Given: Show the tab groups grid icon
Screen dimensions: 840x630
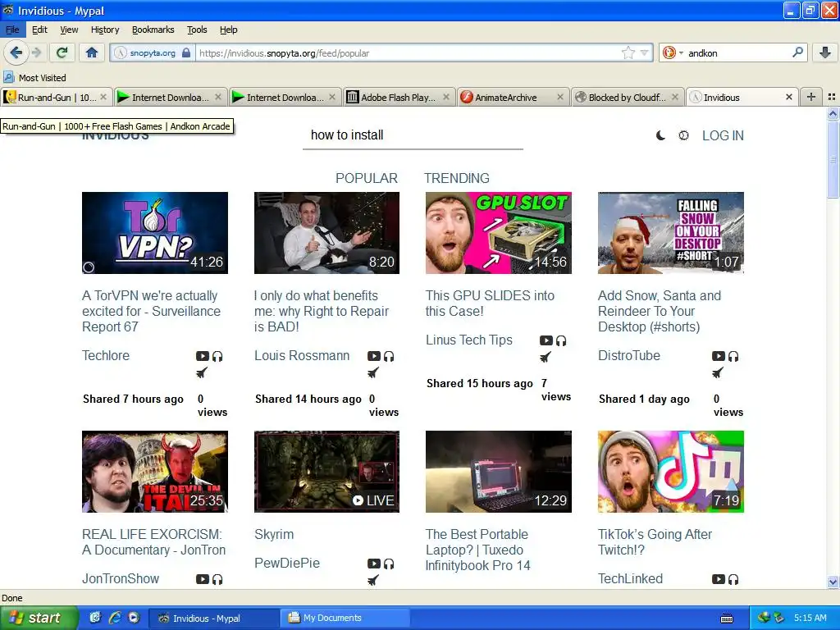Looking at the screenshot, I should (x=832, y=97).
